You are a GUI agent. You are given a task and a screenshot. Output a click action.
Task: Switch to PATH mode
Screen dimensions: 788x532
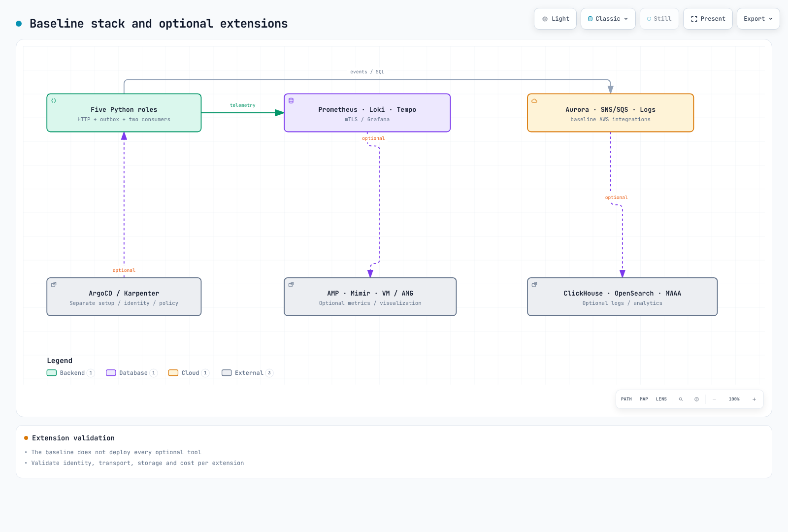click(x=626, y=399)
